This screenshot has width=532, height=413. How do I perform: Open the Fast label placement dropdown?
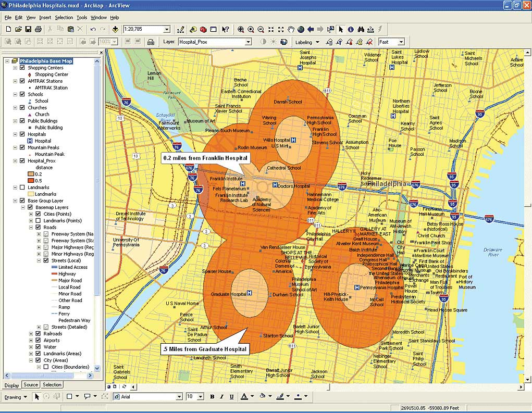pos(401,42)
